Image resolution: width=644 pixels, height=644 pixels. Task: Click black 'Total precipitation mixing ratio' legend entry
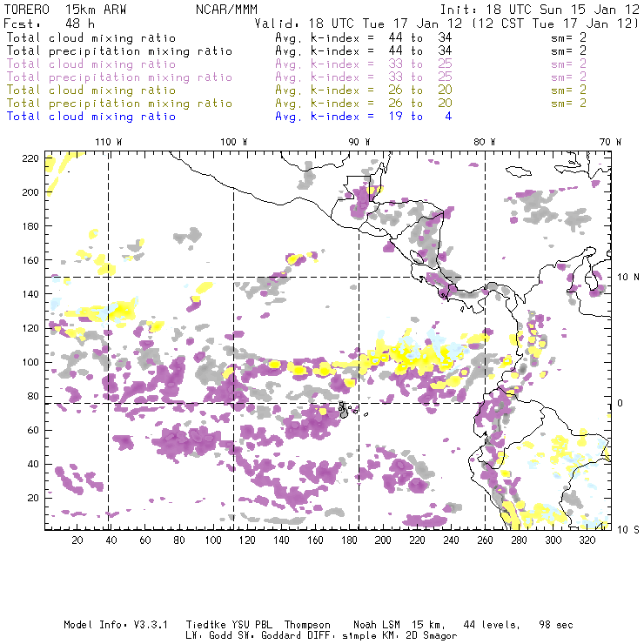[119, 51]
